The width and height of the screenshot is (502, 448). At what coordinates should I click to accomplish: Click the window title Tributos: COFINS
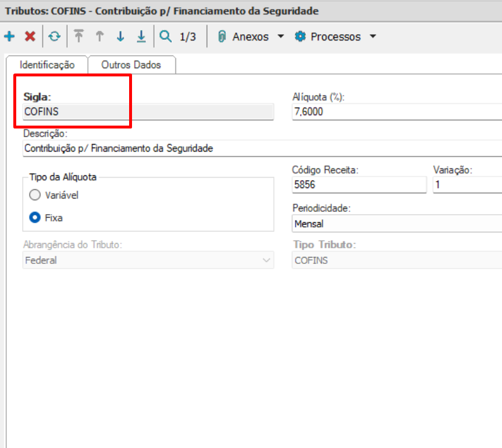tap(162, 11)
